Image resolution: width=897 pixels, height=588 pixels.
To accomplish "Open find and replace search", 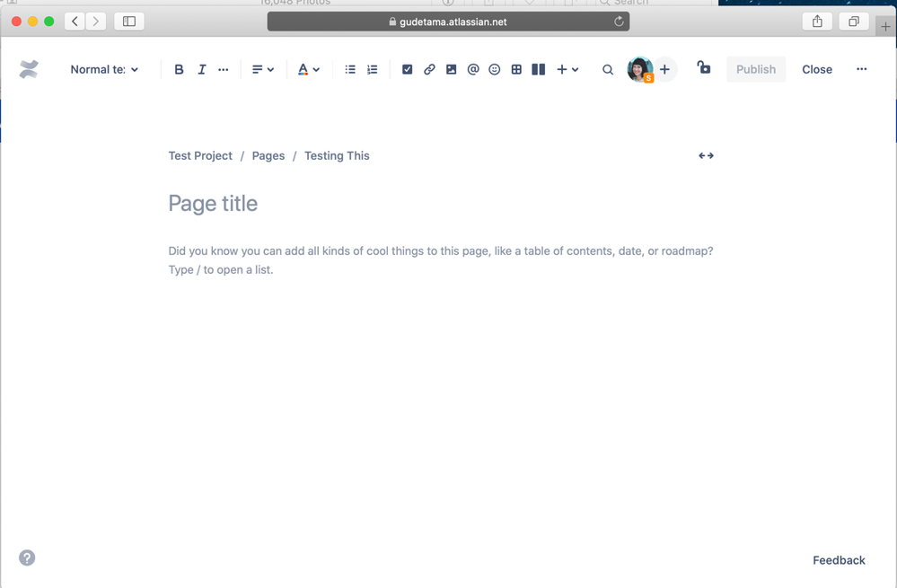I will point(608,69).
